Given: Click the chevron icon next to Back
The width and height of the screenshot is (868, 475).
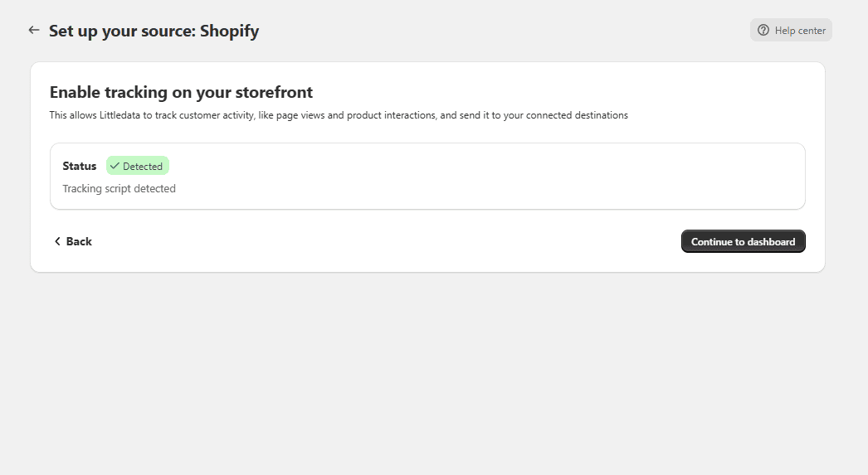Looking at the screenshot, I should [57, 241].
